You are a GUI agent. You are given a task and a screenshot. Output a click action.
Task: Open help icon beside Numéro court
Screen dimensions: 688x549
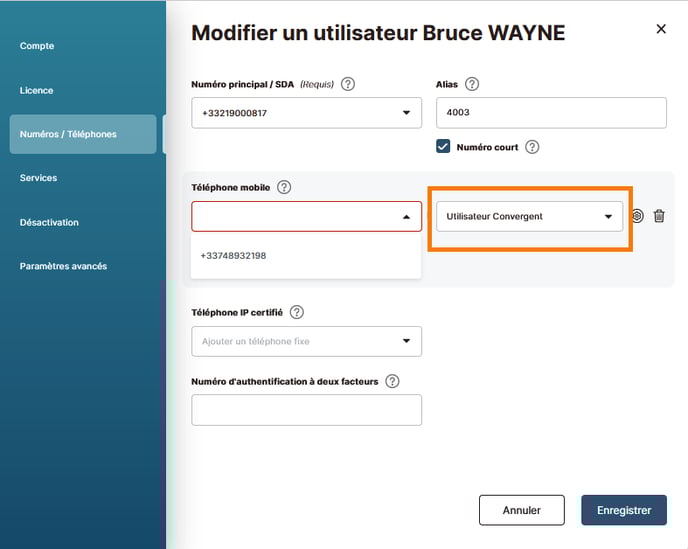[x=532, y=147]
